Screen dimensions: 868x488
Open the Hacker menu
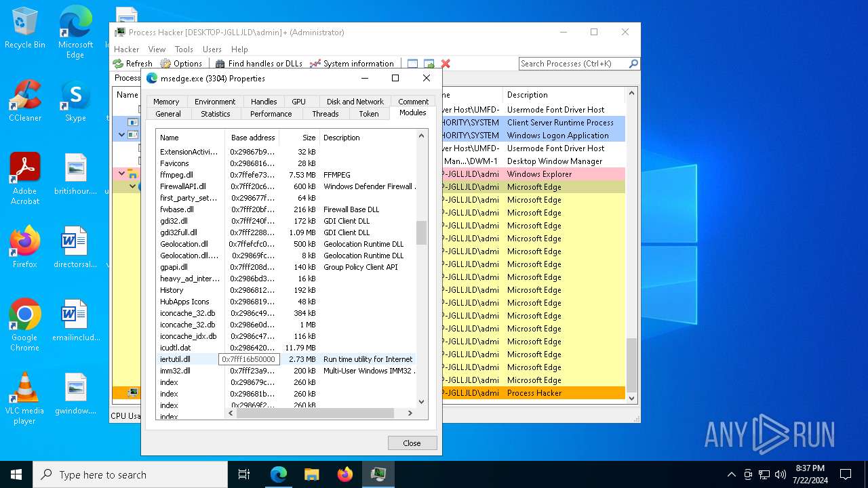(x=126, y=49)
